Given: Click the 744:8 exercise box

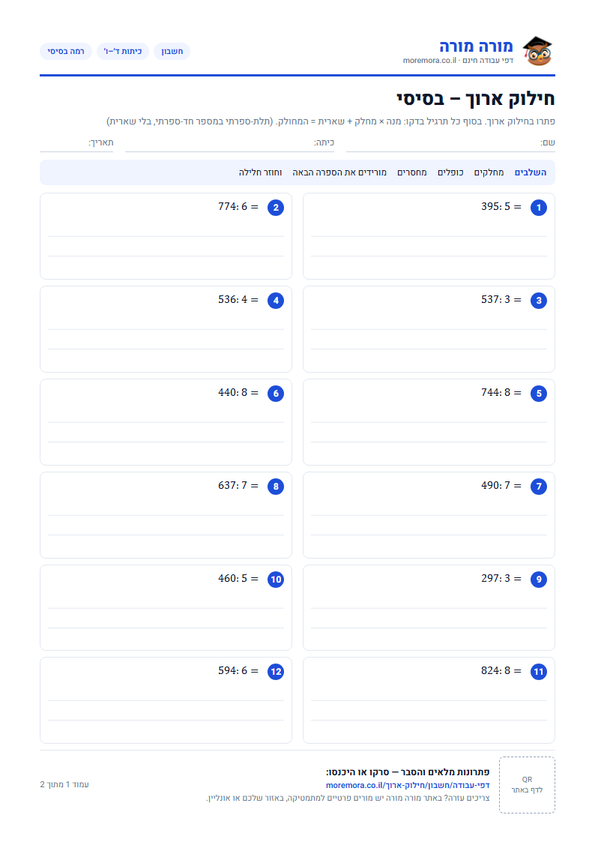Looking at the screenshot, I should coord(429,422).
